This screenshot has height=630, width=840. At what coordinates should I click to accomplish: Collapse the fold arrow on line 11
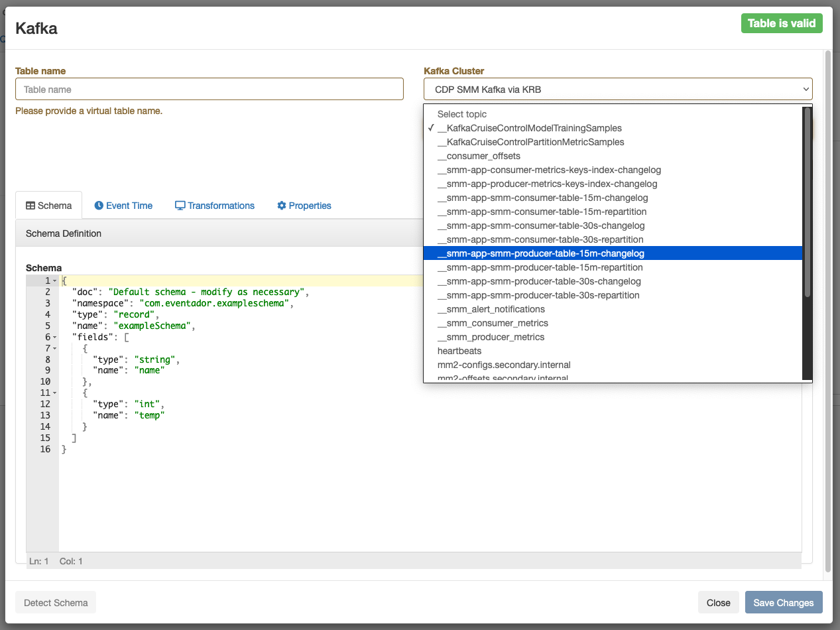pyautogui.click(x=54, y=393)
